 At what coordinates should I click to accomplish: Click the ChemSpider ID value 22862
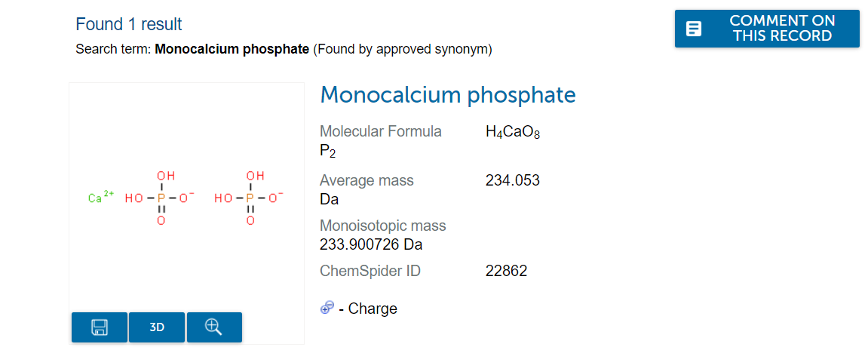point(506,271)
